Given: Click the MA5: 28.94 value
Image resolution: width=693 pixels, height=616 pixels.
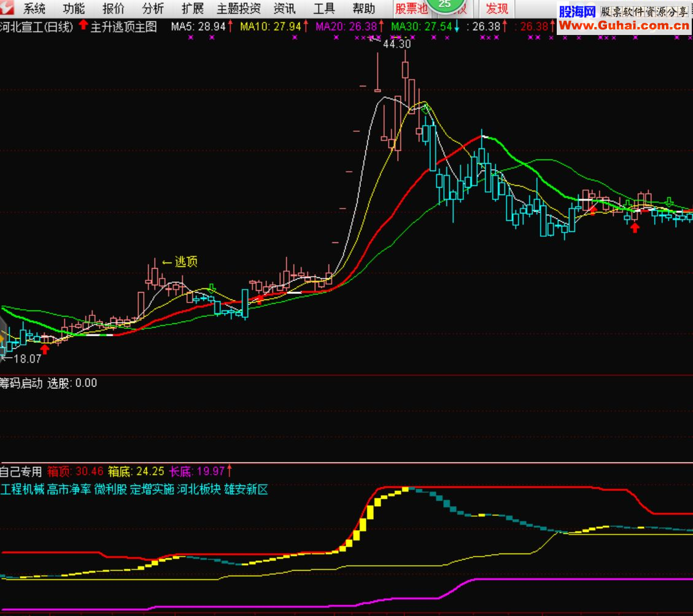Looking at the screenshot, I should [198, 27].
